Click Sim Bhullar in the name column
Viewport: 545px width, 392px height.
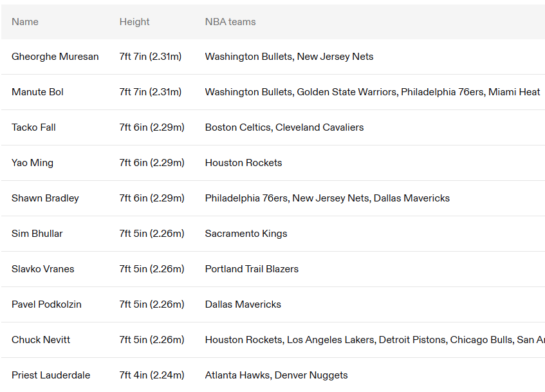pyautogui.click(x=37, y=234)
